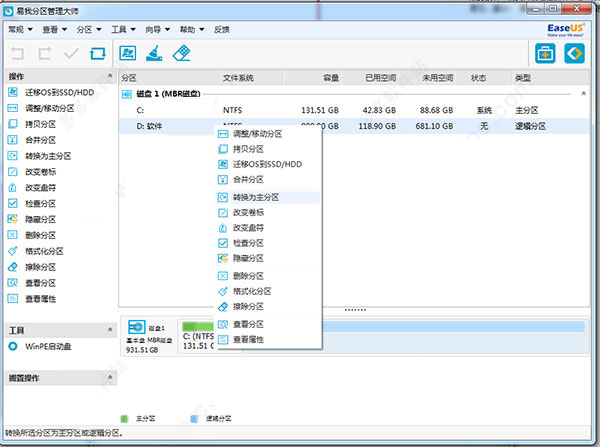Image resolution: width=600 pixels, height=447 pixels.
Task: Click the 合并分区 label in sidebar
Action: click(x=41, y=140)
